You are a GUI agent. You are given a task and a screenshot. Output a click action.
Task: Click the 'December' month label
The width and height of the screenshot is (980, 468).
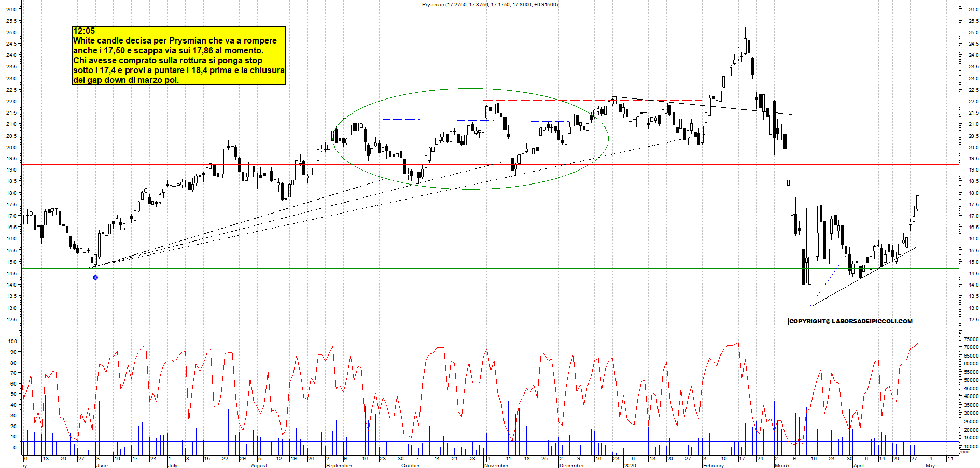click(x=572, y=465)
